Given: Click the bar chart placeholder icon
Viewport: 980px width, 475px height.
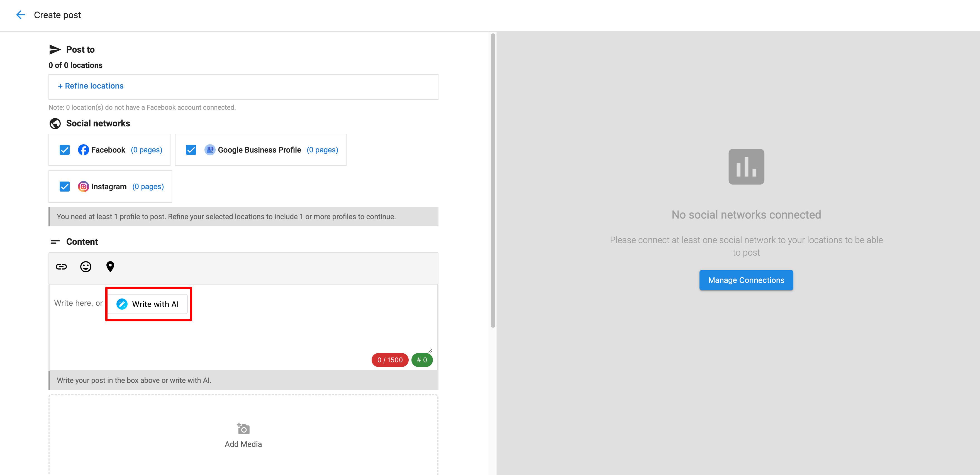Looking at the screenshot, I should [746, 167].
